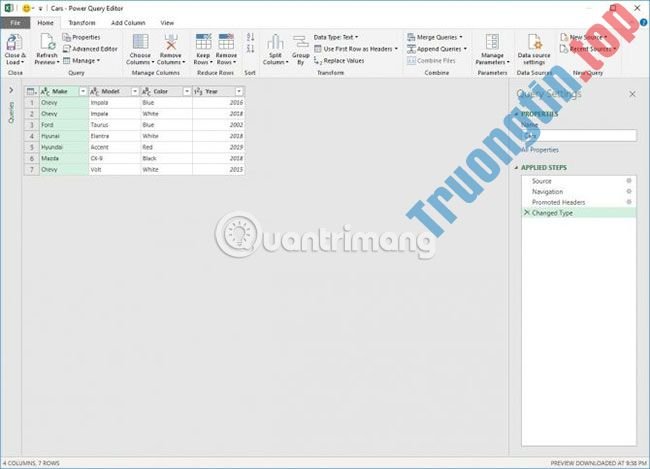650x469 pixels.
Task: Switch to the Add Column tab
Action: (128, 23)
